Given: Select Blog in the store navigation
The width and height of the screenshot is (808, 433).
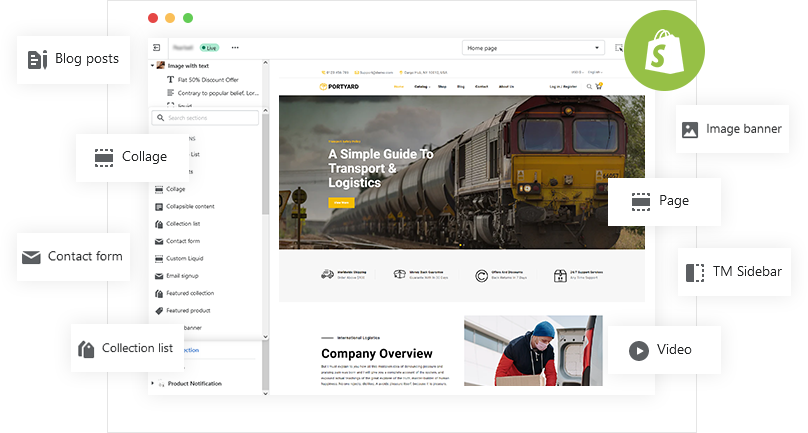Looking at the screenshot, I should [461, 87].
